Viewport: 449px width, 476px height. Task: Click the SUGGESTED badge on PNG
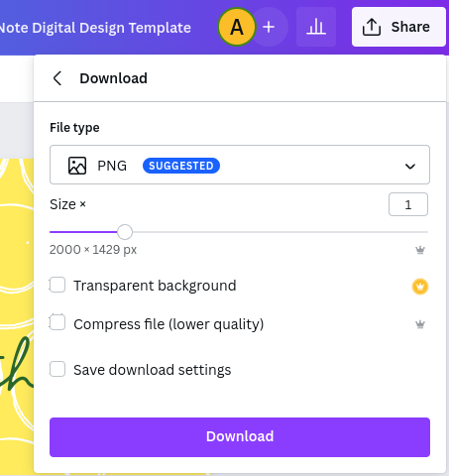coord(181,166)
